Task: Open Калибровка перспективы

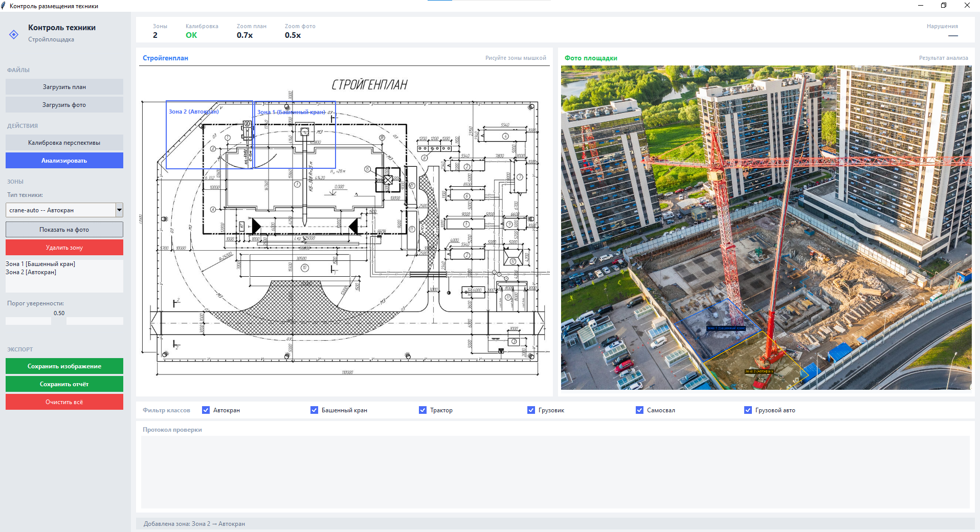Action: [64, 143]
